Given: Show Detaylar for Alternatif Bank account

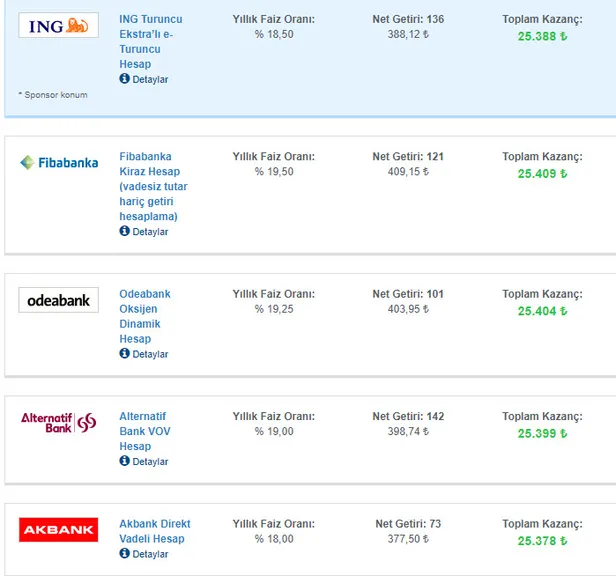Looking at the screenshot, I should point(150,462).
